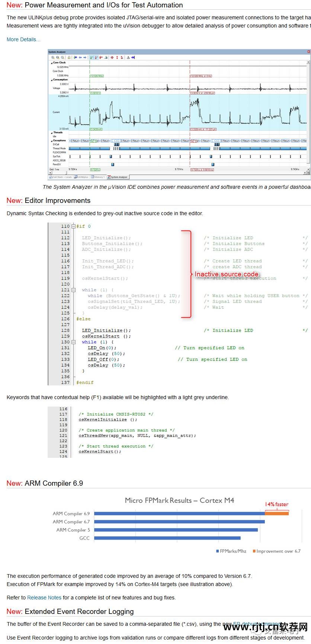Viewport: 311px width, 644px height.
Task: Click the red cursor label '12.026 MHz, d: 0 Hz'
Action: [201, 76]
